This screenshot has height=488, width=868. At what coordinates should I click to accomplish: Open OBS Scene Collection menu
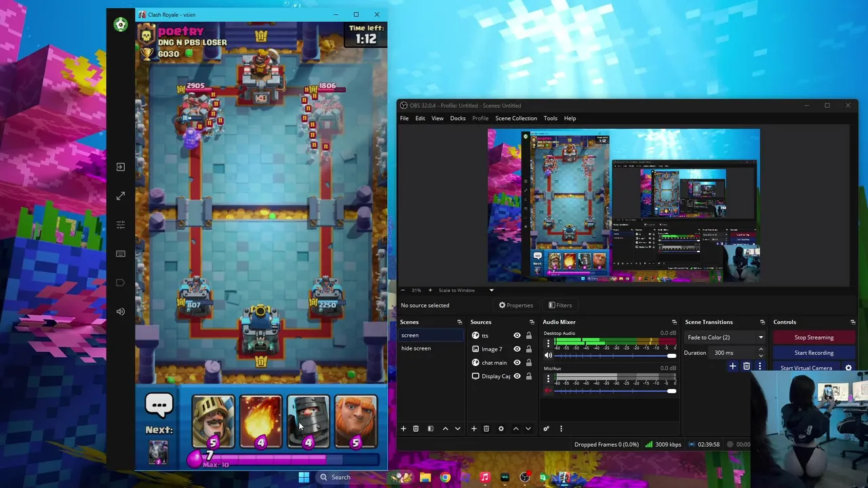pyautogui.click(x=516, y=118)
